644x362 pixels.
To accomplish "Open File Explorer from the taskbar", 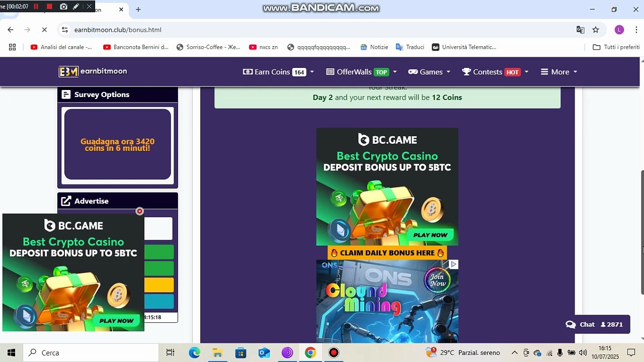I will (217, 353).
